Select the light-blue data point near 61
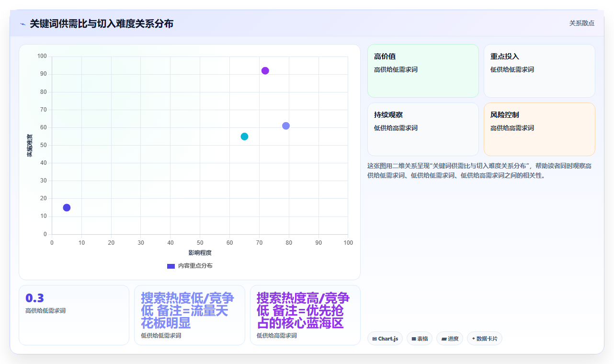Viewport: 614px width, 364px height. point(286,126)
